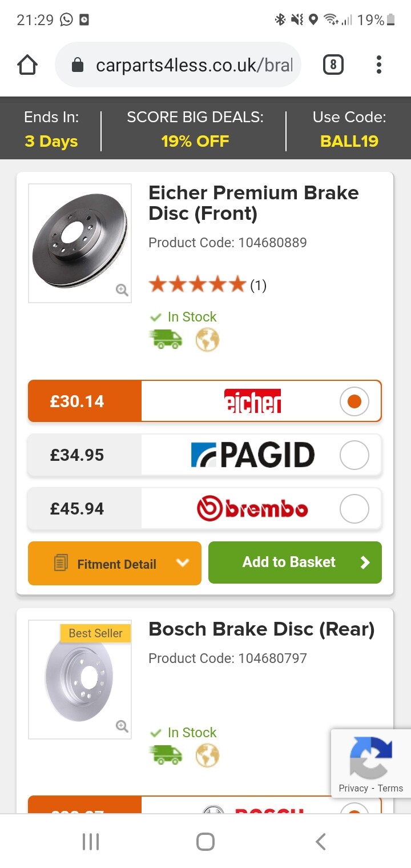Tap the zoom magnifier on Bosch disc image
The height and width of the screenshot is (868, 411).
122,726
